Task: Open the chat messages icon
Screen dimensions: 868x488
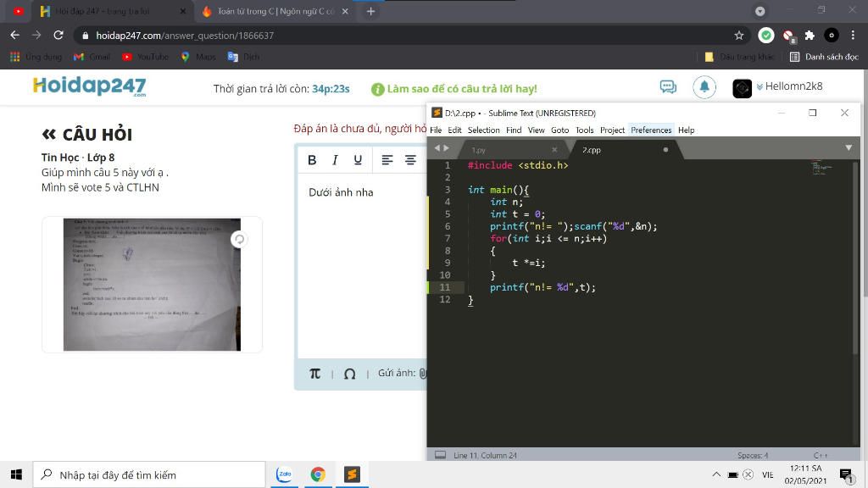Action: point(668,87)
